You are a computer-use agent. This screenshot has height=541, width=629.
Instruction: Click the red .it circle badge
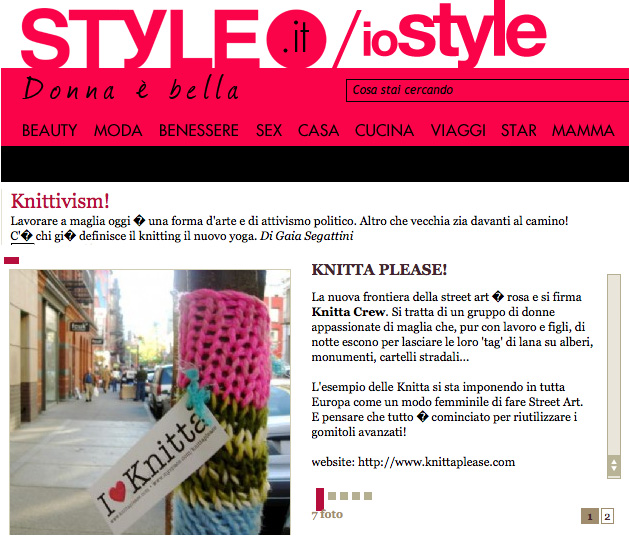[296, 39]
